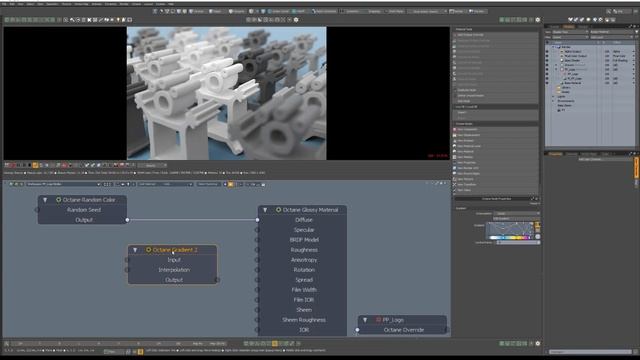The image size is (640, 360).
Task: Toggle visibility of Final Color Output layer
Action: pyautogui.click(x=547, y=56)
